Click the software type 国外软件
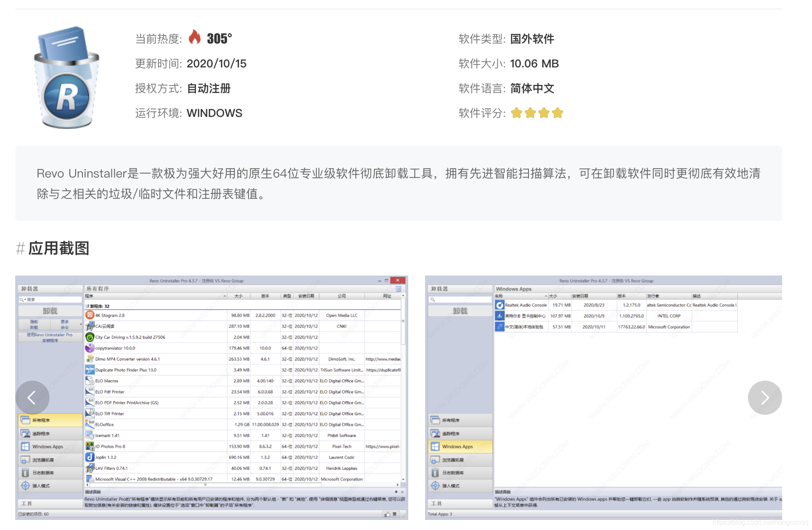Image resolution: width=812 pixels, height=530 pixels. point(532,39)
